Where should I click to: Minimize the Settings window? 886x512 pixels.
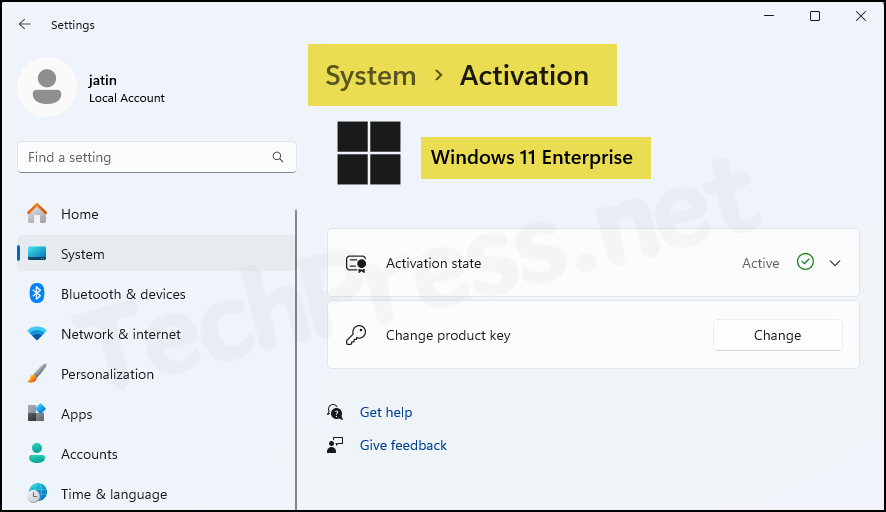click(769, 16)
